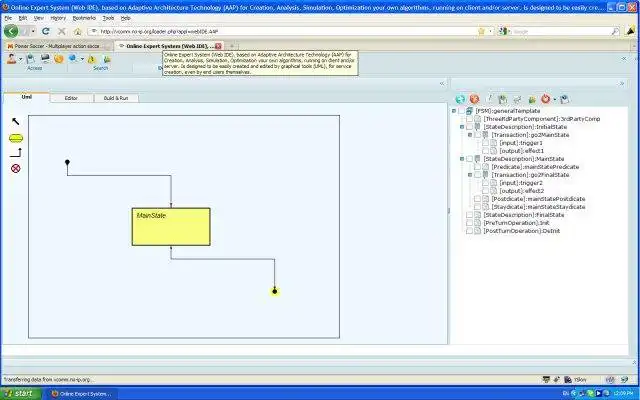
Task: Check the [PreTurnOperation]:Init checkbox
Action: [x=469, y=223]
